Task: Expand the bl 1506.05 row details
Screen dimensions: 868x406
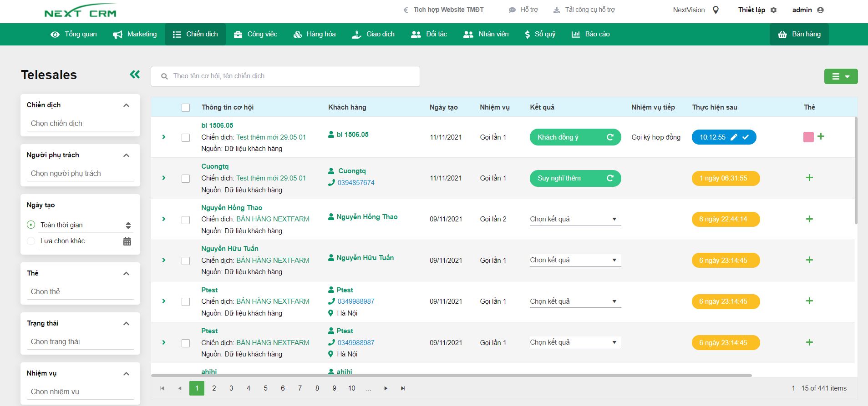Action: (164, 137)
